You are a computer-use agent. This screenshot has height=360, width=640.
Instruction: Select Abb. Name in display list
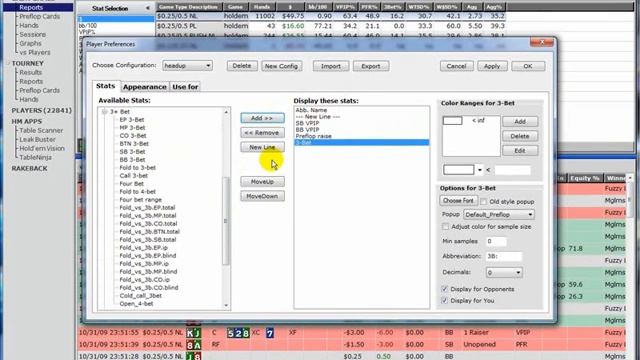tap(311, 110)
